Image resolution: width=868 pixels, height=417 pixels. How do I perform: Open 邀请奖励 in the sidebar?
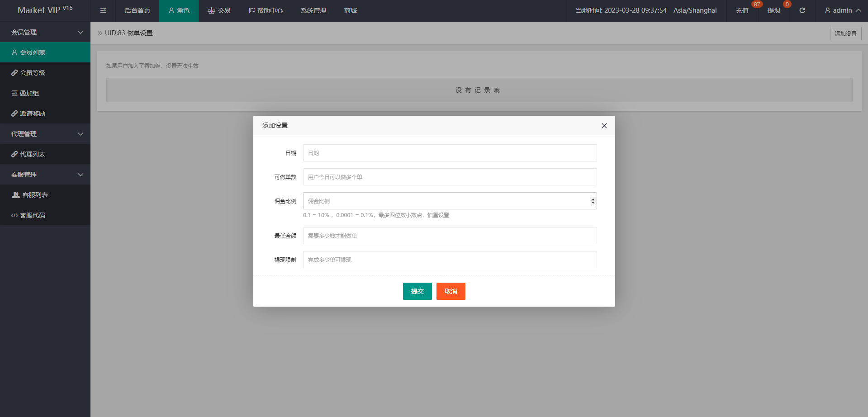(33, 114)
